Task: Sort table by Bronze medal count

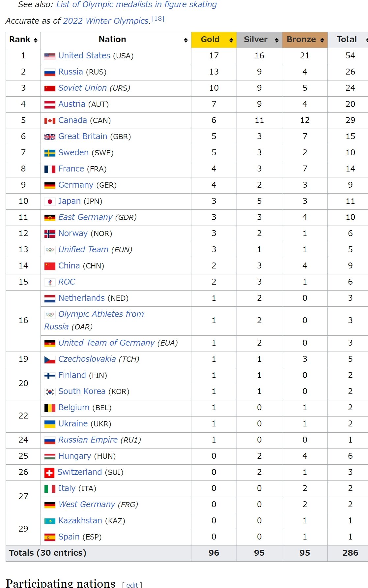Action: click(x=322, y=40)
